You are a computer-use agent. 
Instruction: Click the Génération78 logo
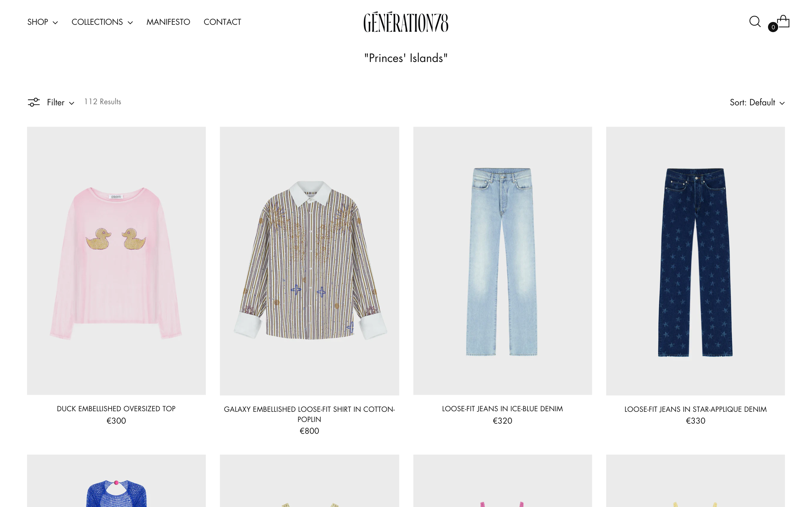click(406, 22)
